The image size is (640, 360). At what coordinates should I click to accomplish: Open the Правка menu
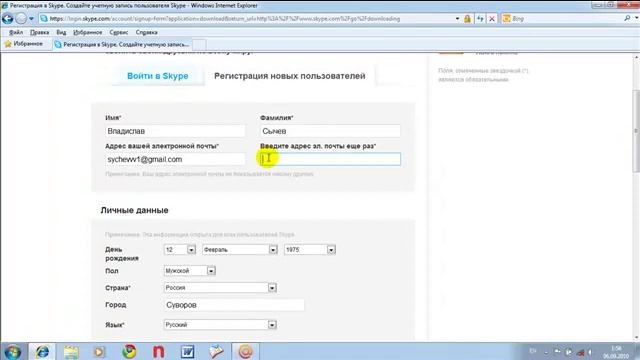tap(39, 32)
